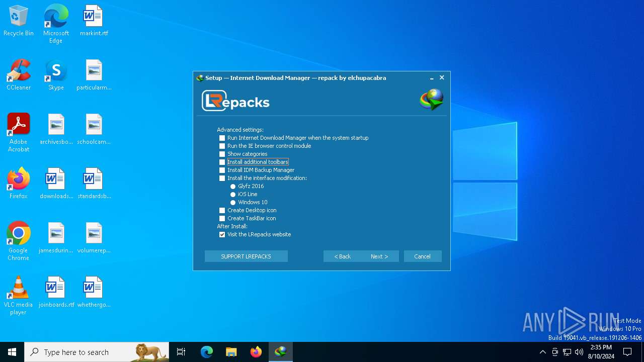Close the Setup installer window
The width and height of the screenshot is (644, 362).
click(442, 77)
